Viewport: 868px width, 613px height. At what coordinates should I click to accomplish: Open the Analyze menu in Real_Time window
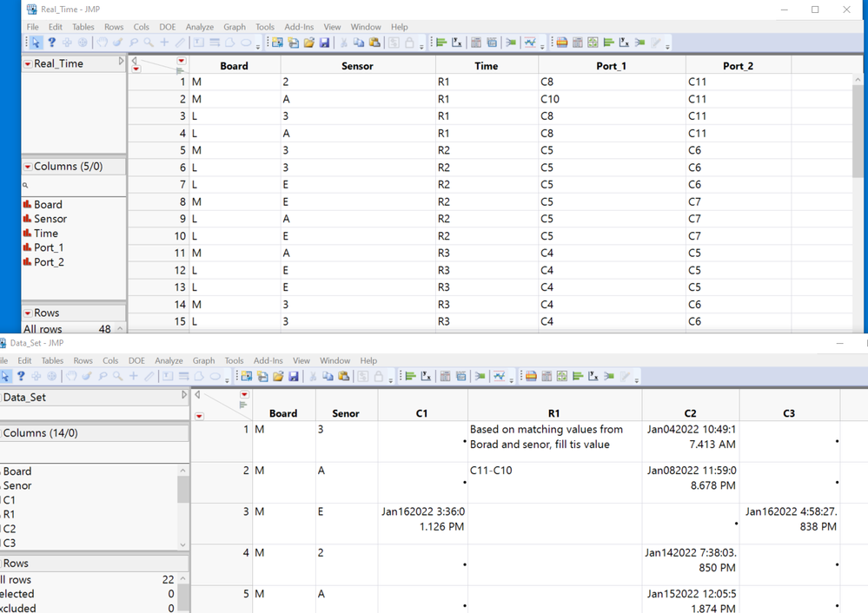[x=200, y=27]
